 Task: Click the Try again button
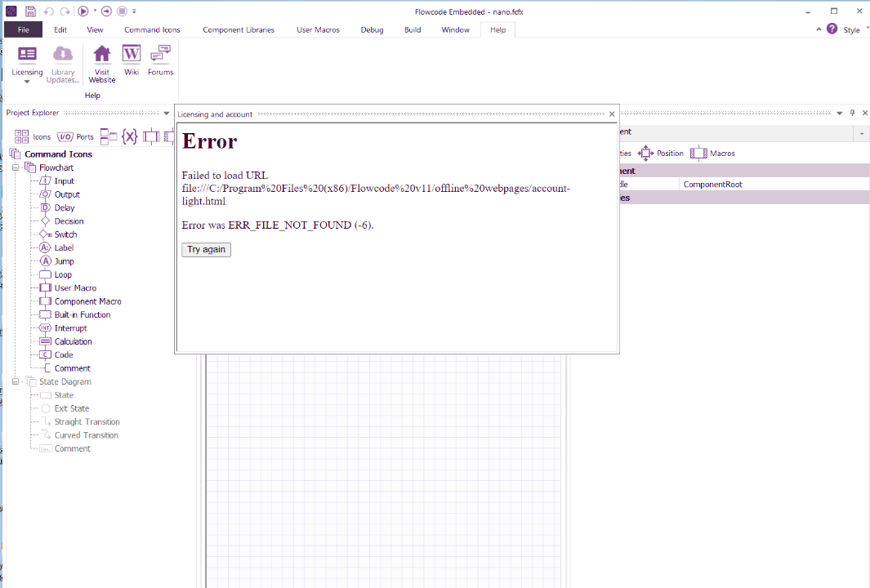(207, 250)
